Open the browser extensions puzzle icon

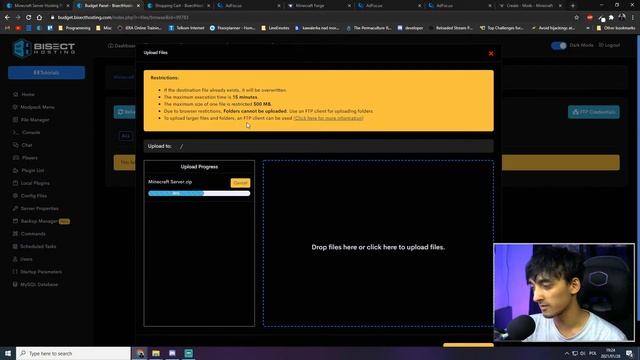coord(611,18)
